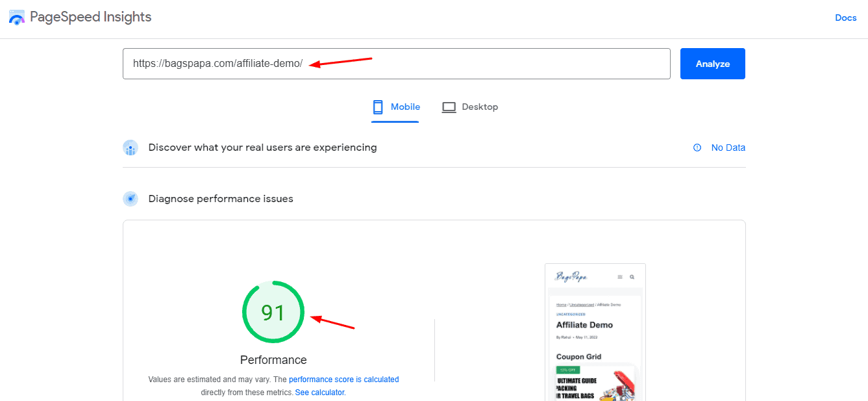Focus the URL input field
This screenshot has width=868, height=401.
[396, 64]
